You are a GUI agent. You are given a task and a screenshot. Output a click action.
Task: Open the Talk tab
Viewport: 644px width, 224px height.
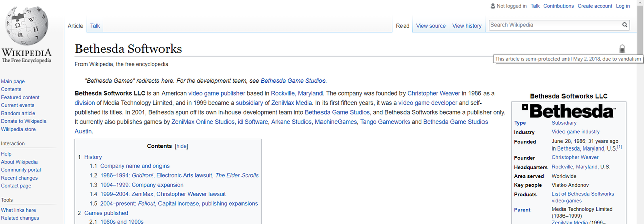click(x=95, y=26)
